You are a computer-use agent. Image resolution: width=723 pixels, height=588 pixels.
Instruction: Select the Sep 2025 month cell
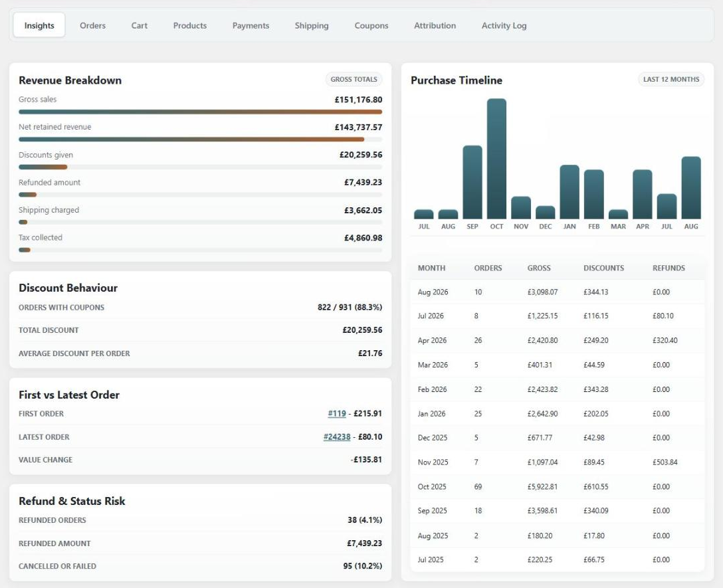click(x=433, y=510)
